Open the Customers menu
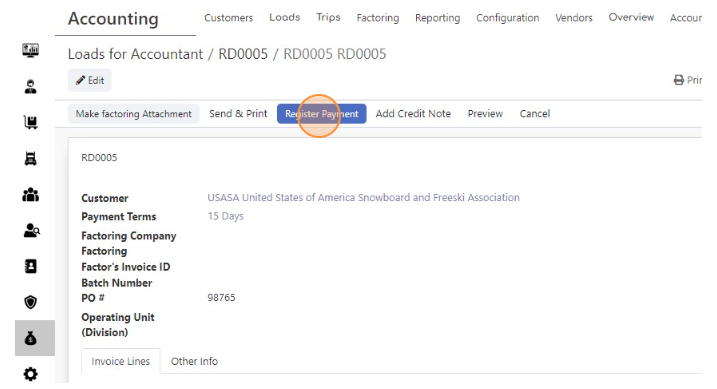The width and height of the screenshot is (717, 389). tap(229, 18)
